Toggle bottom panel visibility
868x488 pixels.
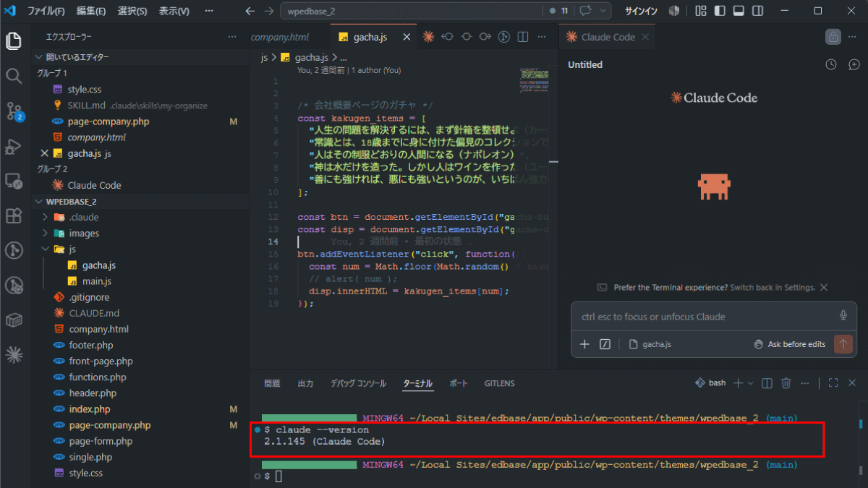tap(738, 11)
